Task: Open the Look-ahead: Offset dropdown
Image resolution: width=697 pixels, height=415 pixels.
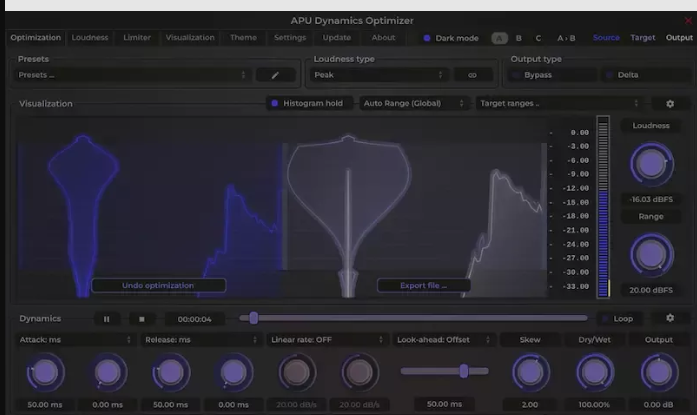Action: click(443, 340)
